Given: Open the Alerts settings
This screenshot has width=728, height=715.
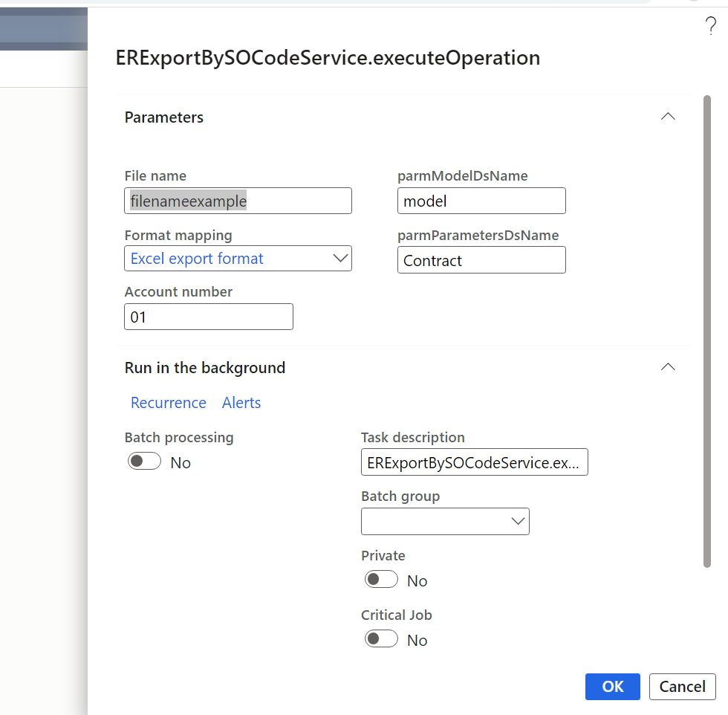Looking at the screenshot, I should click(x=241, y=402).
